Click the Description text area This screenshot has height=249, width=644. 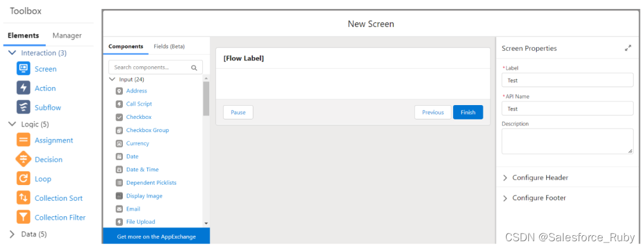click(x=568, y=141)
